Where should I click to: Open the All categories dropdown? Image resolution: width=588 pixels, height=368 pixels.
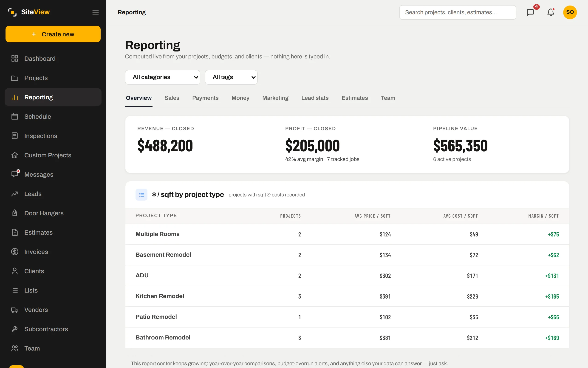(163, 77)
